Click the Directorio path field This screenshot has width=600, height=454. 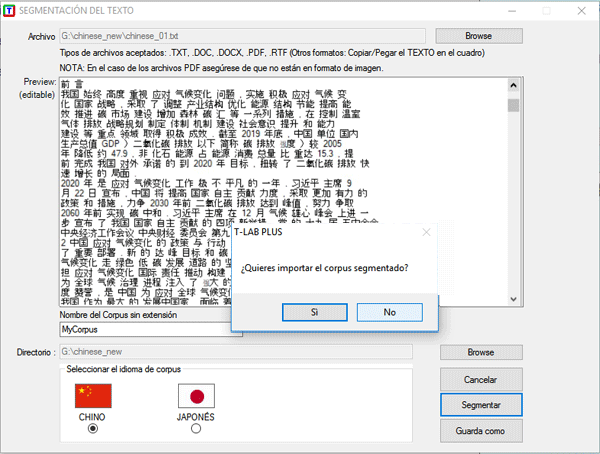click(x=235, y=353)
